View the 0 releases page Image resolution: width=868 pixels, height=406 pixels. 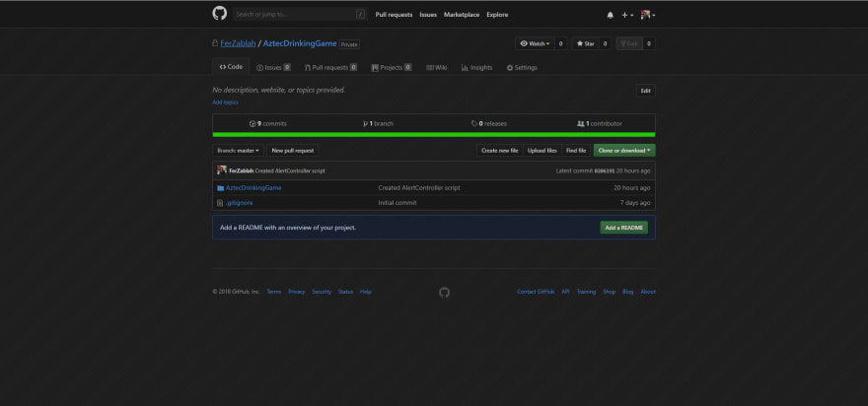point(489,124)
